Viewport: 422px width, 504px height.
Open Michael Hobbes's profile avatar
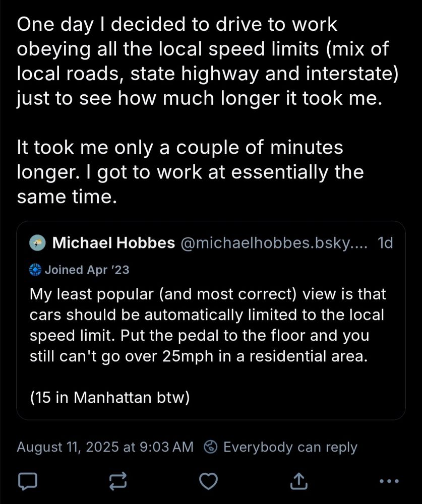(38, 243)
